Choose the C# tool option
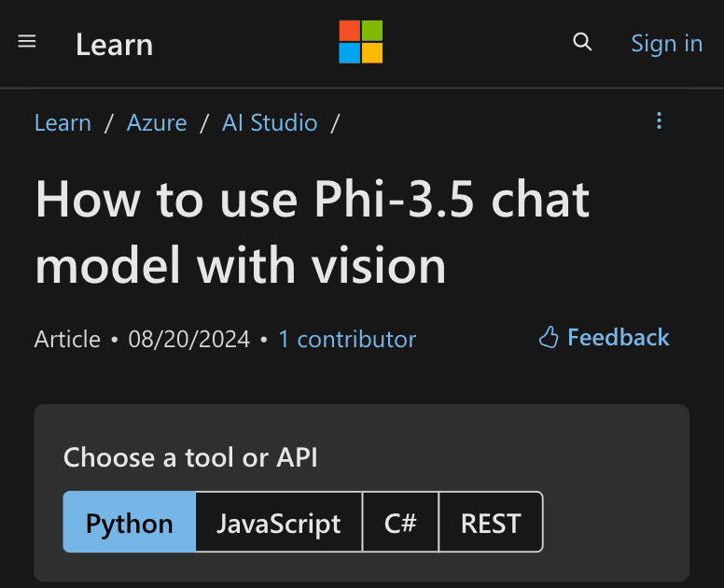Viewport: 724px width, 588px height. pos(400,523)
